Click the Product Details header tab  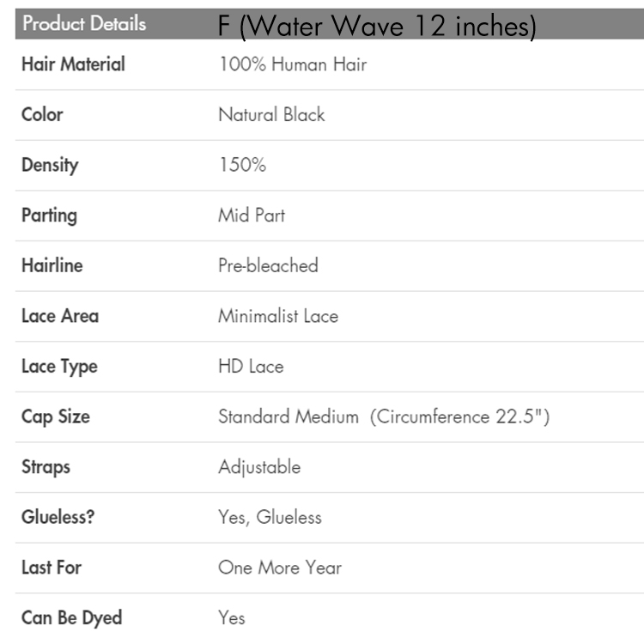pos(84,24)
